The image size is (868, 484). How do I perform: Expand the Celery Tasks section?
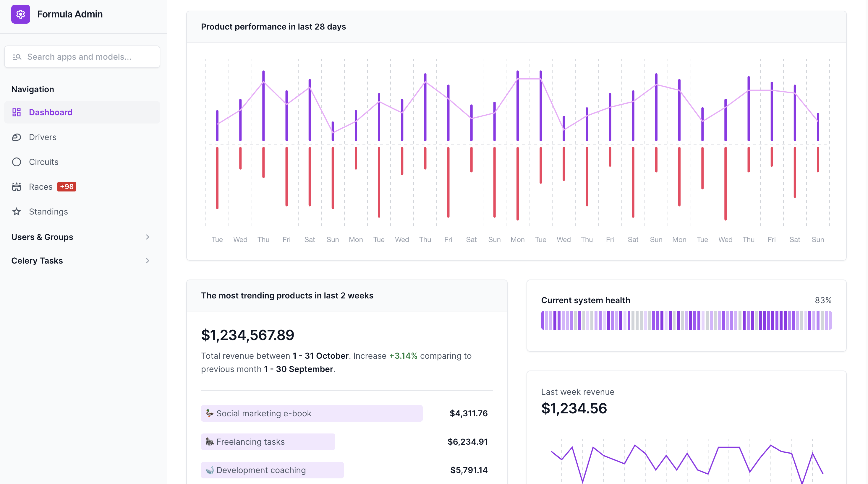[82, 261]
